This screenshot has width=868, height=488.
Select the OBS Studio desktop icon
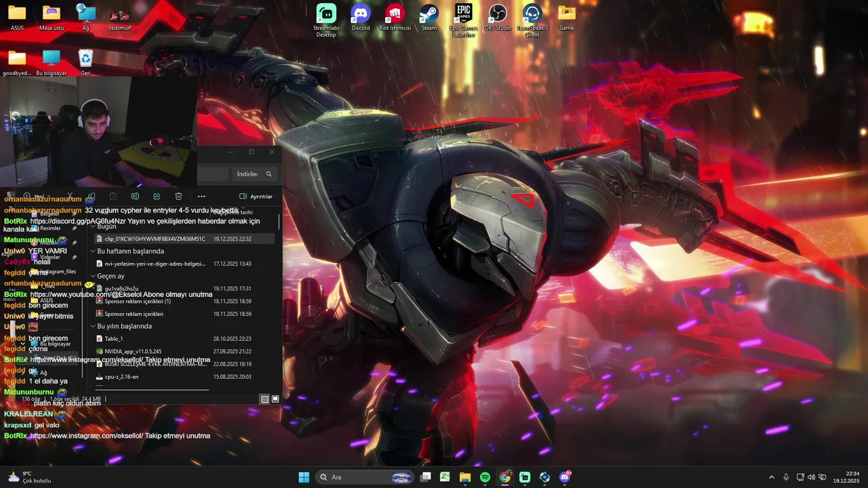point(498,17)
